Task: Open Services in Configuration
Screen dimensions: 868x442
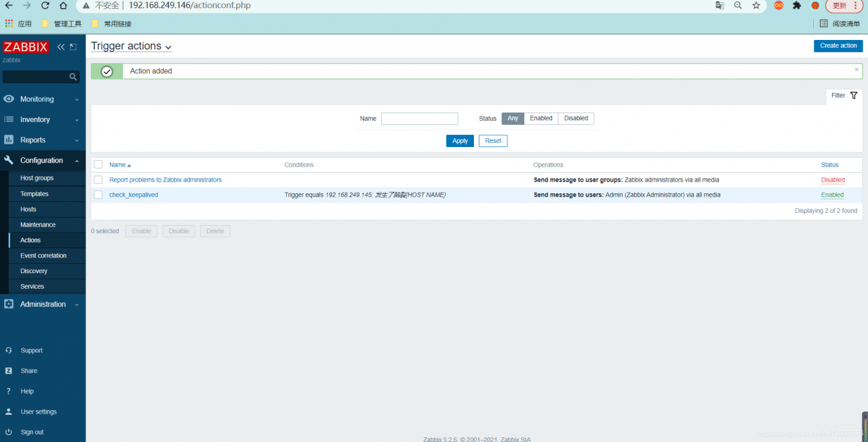Action: point(32,287)
